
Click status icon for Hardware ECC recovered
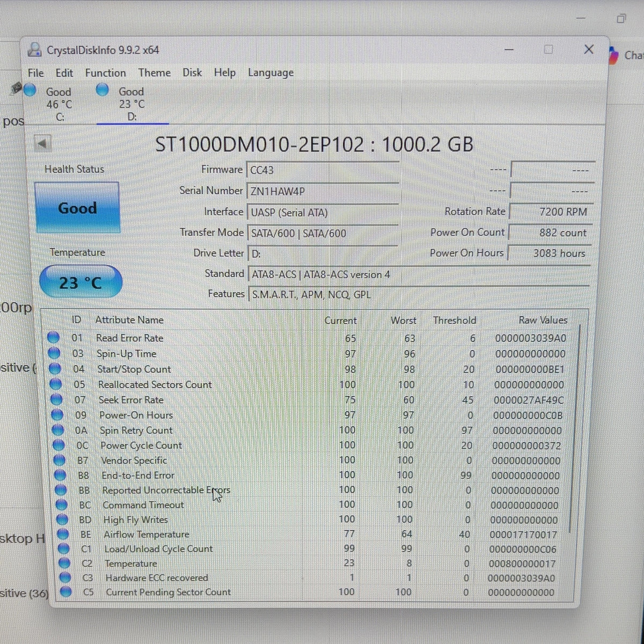[65, 577]
